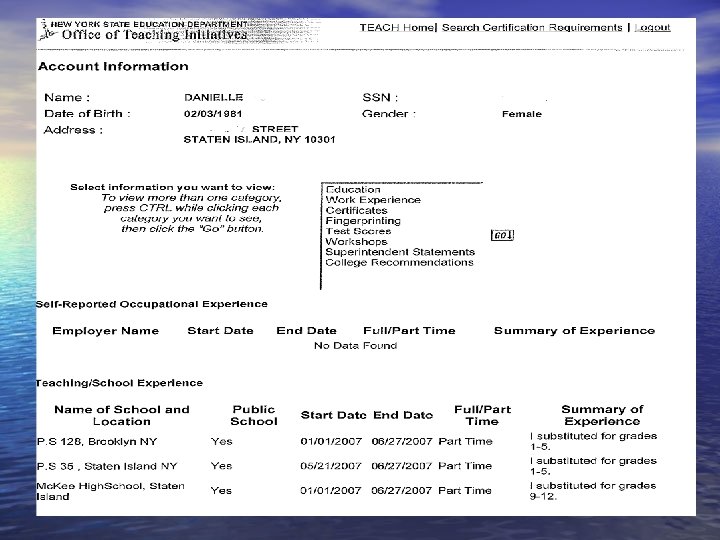
Task: Click the name value DANIELLE
Action: 214,97
